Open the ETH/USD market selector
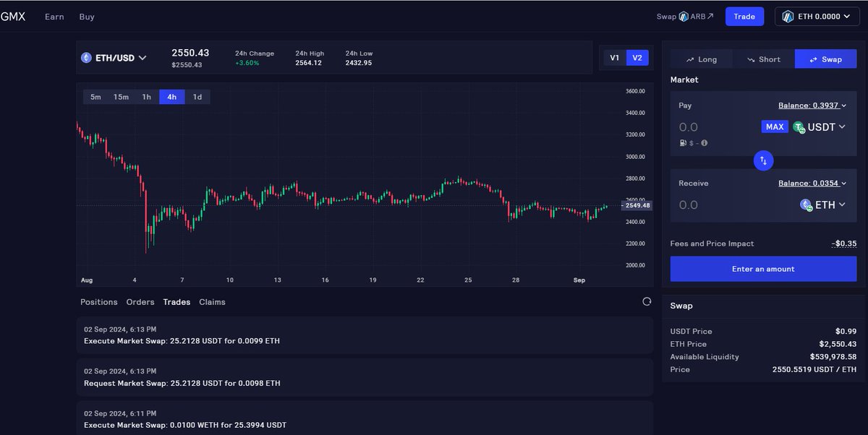This screenshot has height=435, width=868. coord(114,58)
